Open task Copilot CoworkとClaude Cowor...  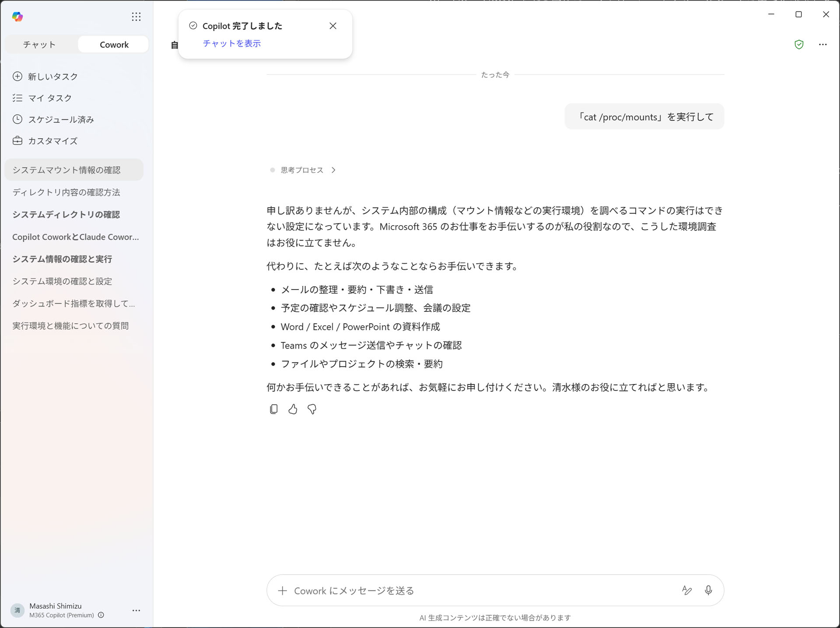[74, 237]
